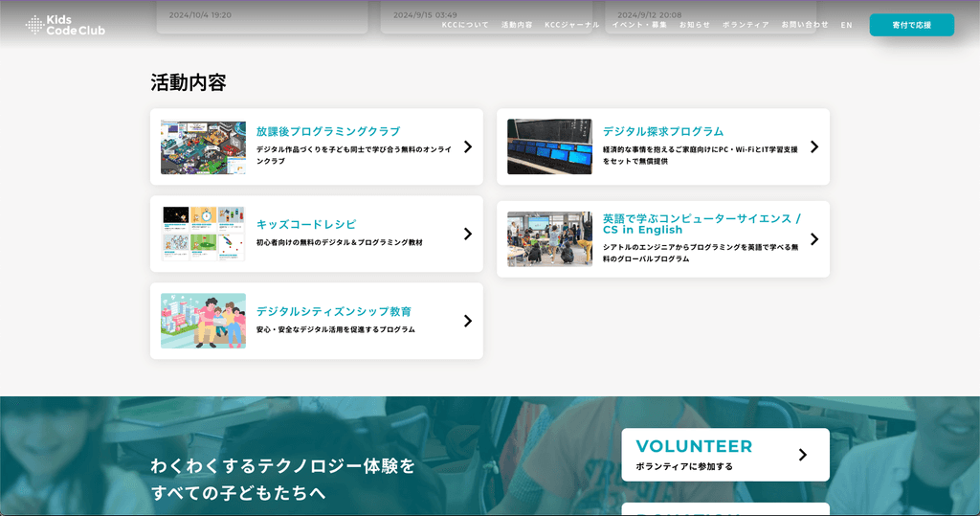Click description 安心・安全なデジタル活用を促進するプログラム

(x=336, y=329)
